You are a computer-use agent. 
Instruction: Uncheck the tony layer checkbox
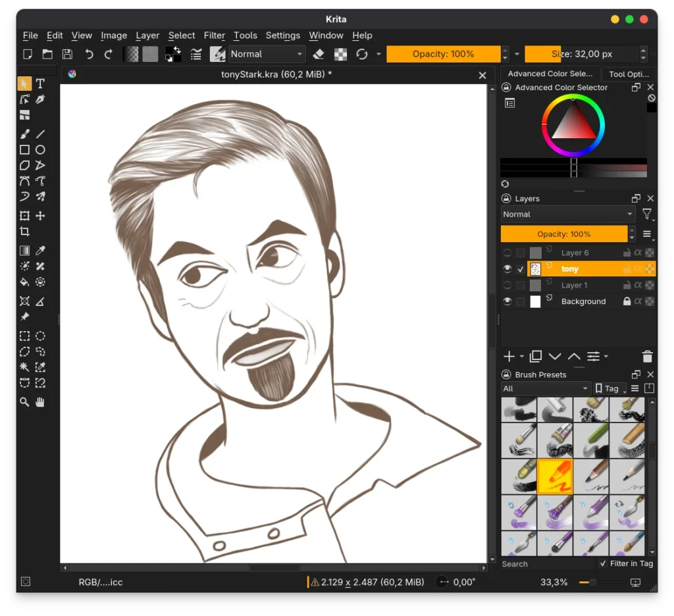521,269
